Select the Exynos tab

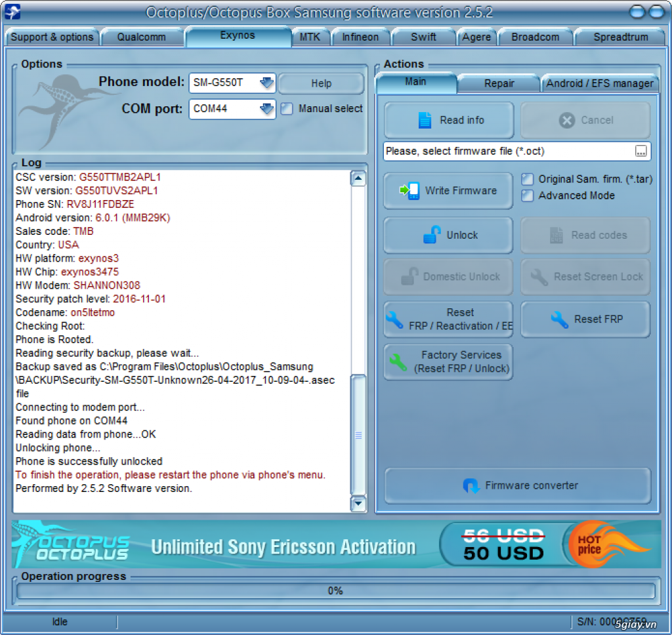click(238, 35)
